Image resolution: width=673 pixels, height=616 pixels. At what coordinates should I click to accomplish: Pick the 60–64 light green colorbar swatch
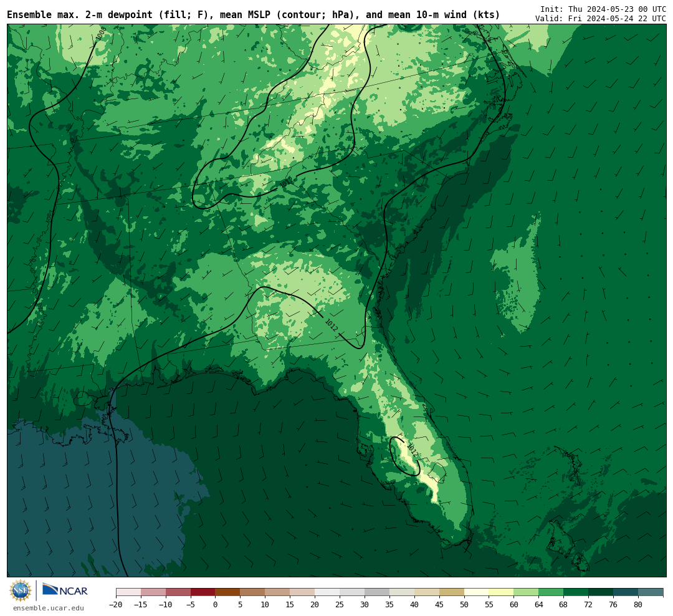pyautogui.click(x=526, y=592)
